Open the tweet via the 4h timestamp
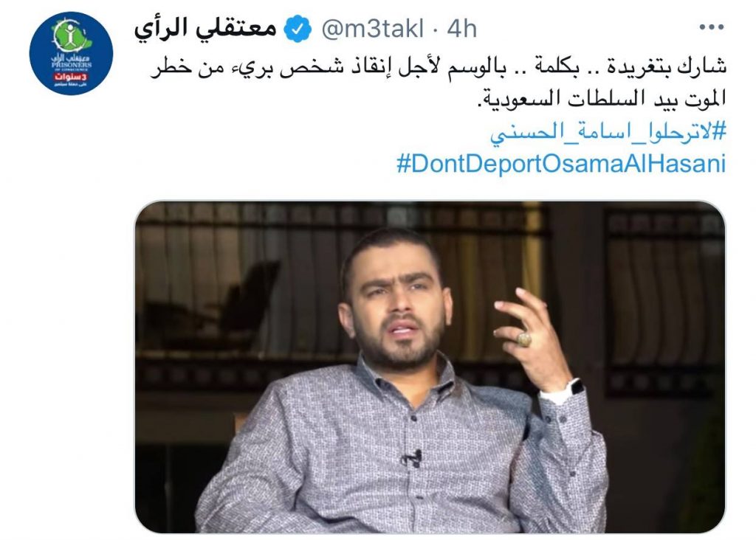756x540 pixels. coord(461,29)
